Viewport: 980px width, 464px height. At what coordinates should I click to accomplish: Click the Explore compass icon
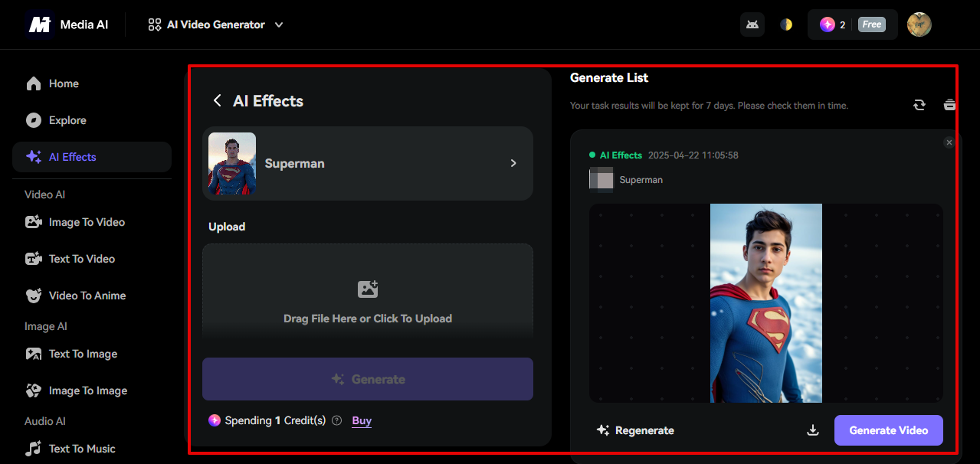coord(34,120)
